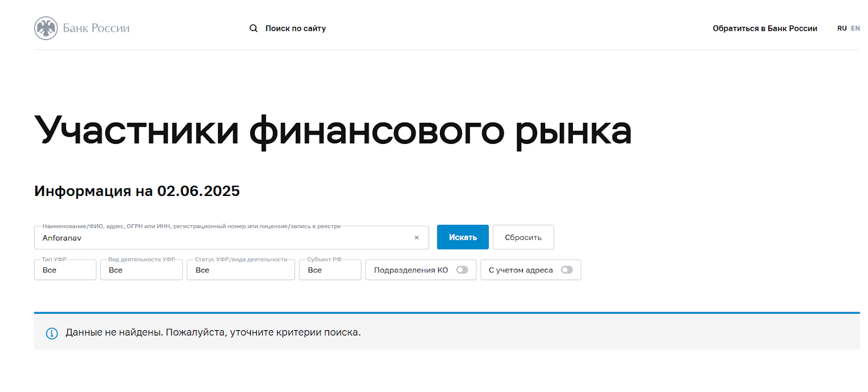Open the Вид деятельности УФР dropdown

(x=142, y=270)
